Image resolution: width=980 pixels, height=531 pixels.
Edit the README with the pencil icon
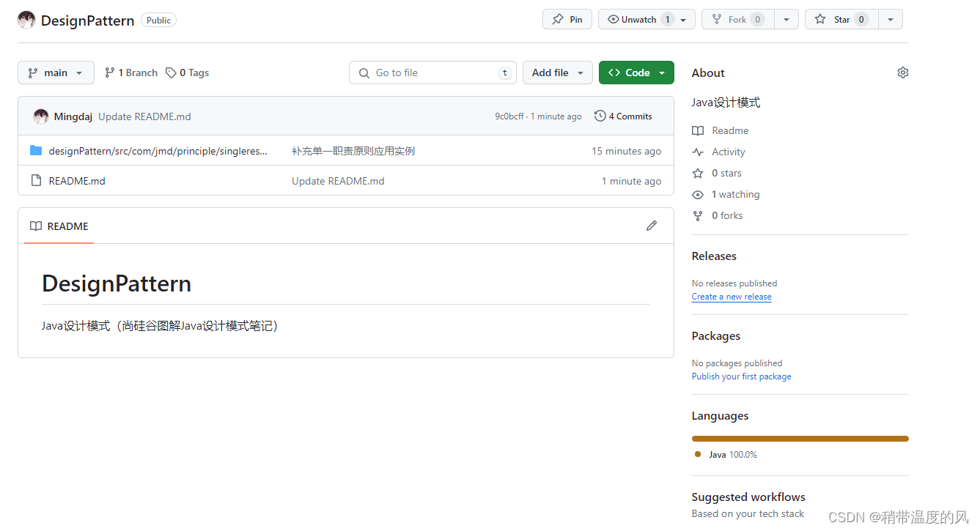[x=652, y=226]
